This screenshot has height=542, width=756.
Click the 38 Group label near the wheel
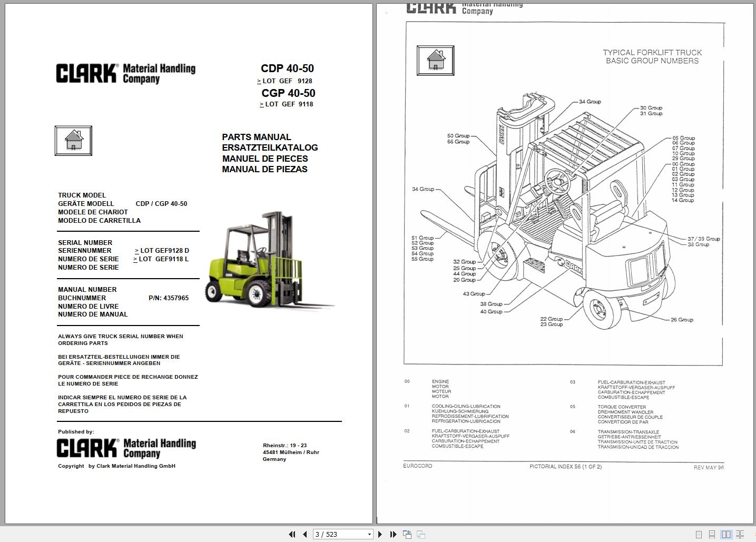coord(491,304)
